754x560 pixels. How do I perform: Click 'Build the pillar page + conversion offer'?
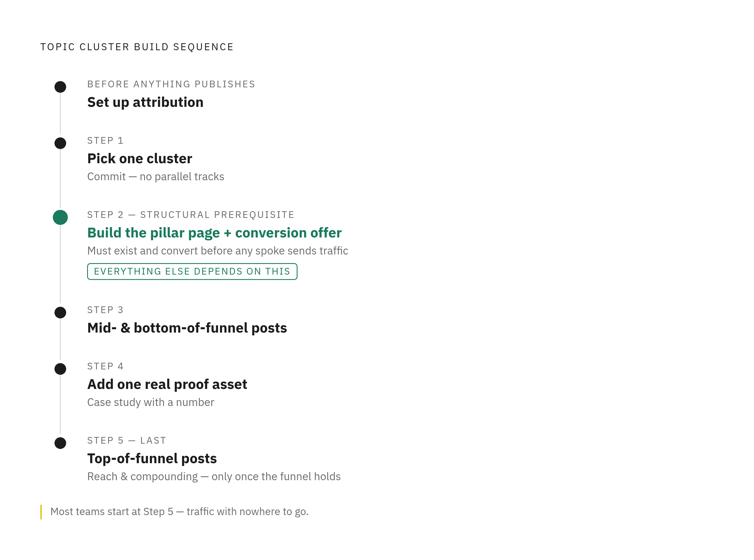(214, 233)
